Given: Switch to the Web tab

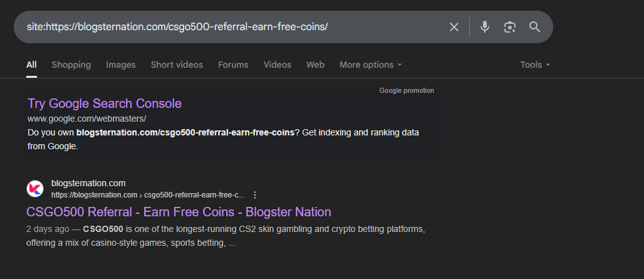Looking at the screenshot, I should tap(316, 65).
